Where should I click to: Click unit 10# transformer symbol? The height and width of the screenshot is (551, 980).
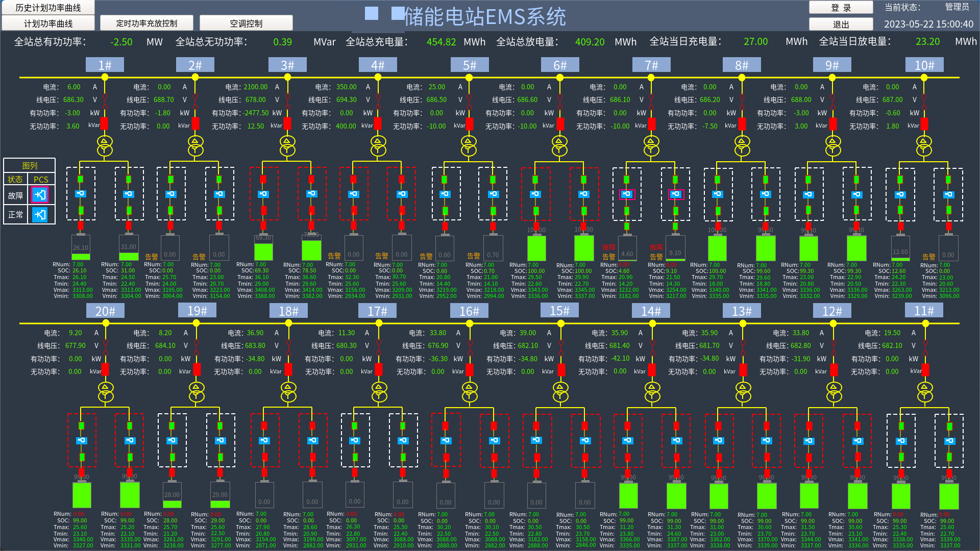point(924,145)
